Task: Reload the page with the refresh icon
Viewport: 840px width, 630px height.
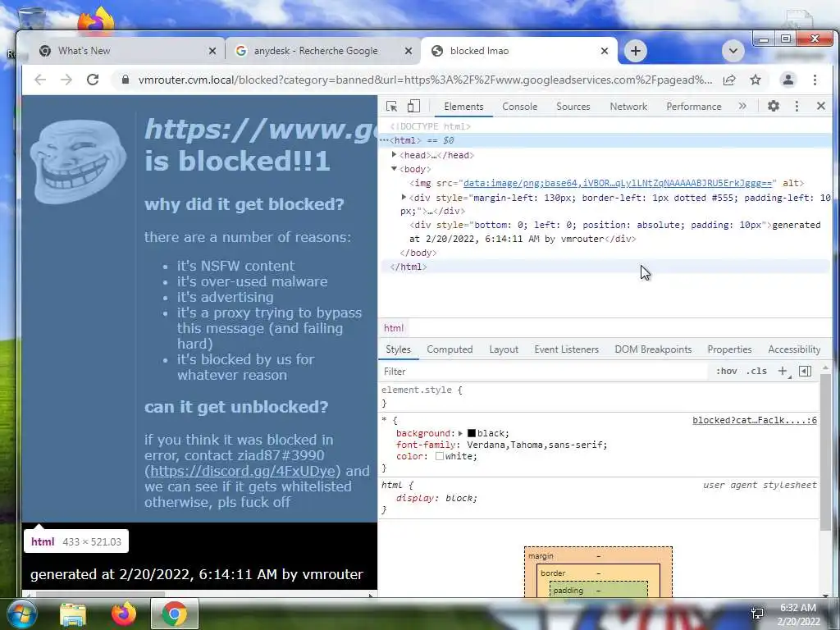Action: coord(93,80)
